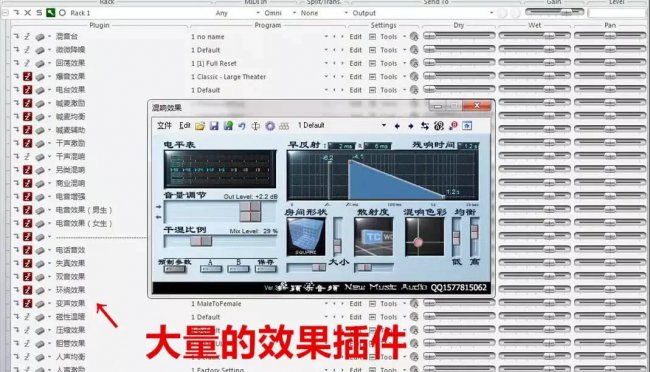Viewport: 650px width, 372px height.
Task: Click Wet slider in '1 [1] Full Reset' row
Action: 534,63
